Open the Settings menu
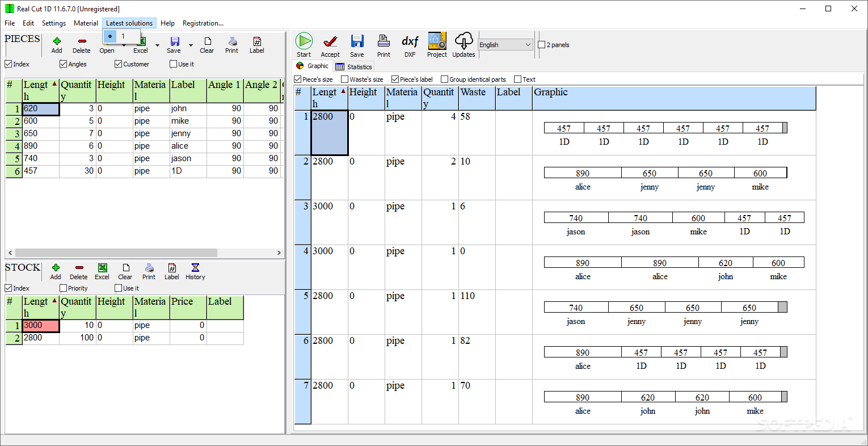This screenshot has height=446, width=868. 54,23
